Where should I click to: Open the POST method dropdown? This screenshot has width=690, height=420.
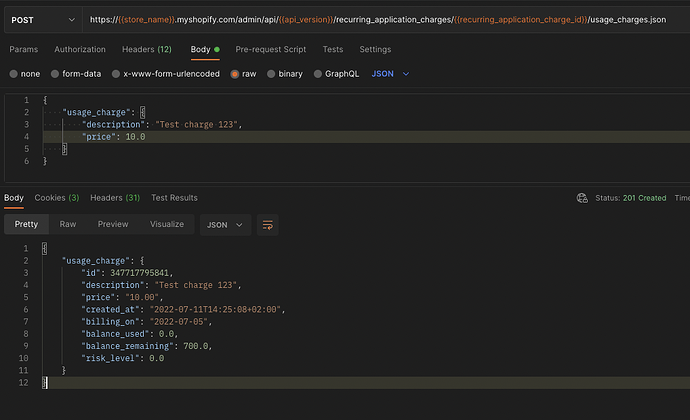(42, 20)
